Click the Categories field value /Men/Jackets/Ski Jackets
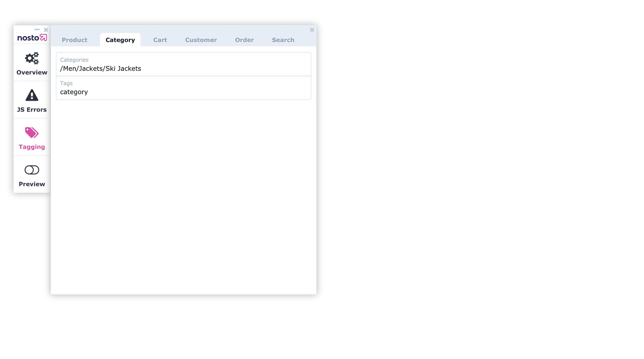The width and height of the screenshot is (644, 359). pos(101,68)
